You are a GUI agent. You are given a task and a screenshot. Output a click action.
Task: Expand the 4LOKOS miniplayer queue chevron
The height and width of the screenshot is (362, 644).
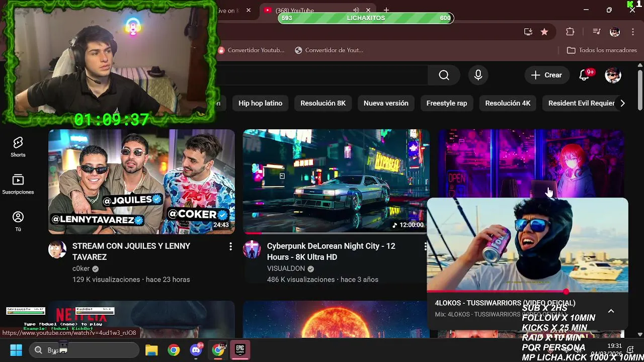click(611, 311)
